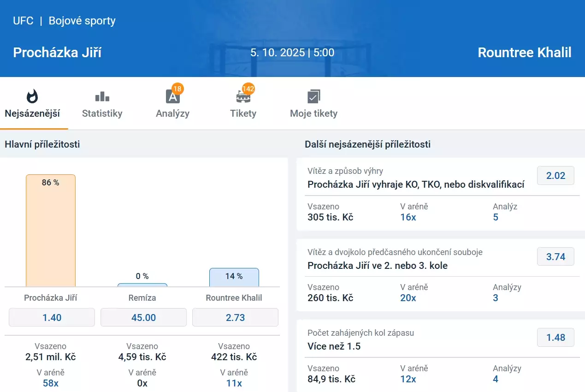Click the orange 86 % bar for Procházka
Viewport: 585px width, 392px height.
[x=51, y=231]
